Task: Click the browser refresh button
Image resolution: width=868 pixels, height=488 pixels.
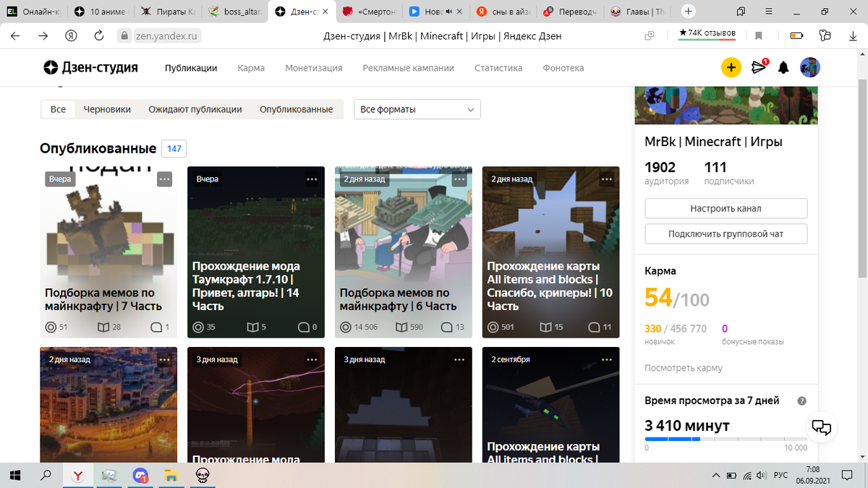Action: [101, 35]
